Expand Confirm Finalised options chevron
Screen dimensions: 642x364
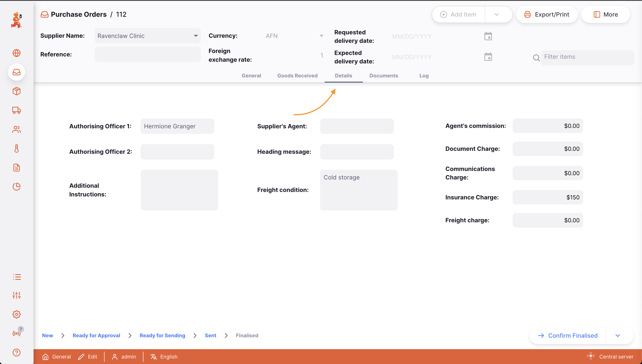pos(618,335)
